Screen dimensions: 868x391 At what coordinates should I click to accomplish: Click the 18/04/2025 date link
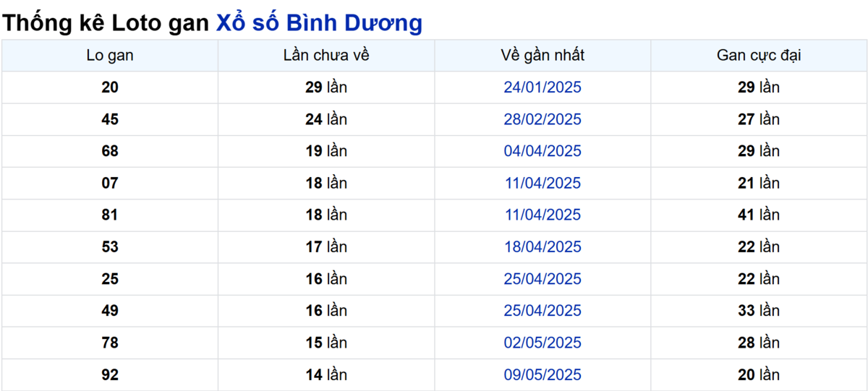[x=542, y=246]
